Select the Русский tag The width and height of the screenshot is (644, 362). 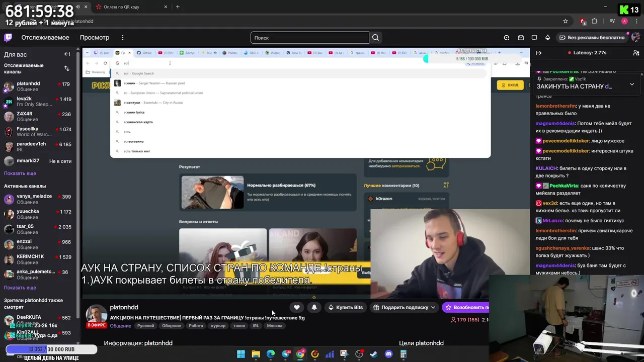click(146, 326)
